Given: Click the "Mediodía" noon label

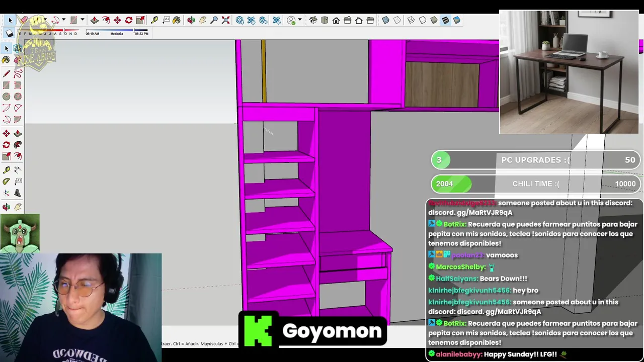Looking at the screenshot, I should click(117, 34).
